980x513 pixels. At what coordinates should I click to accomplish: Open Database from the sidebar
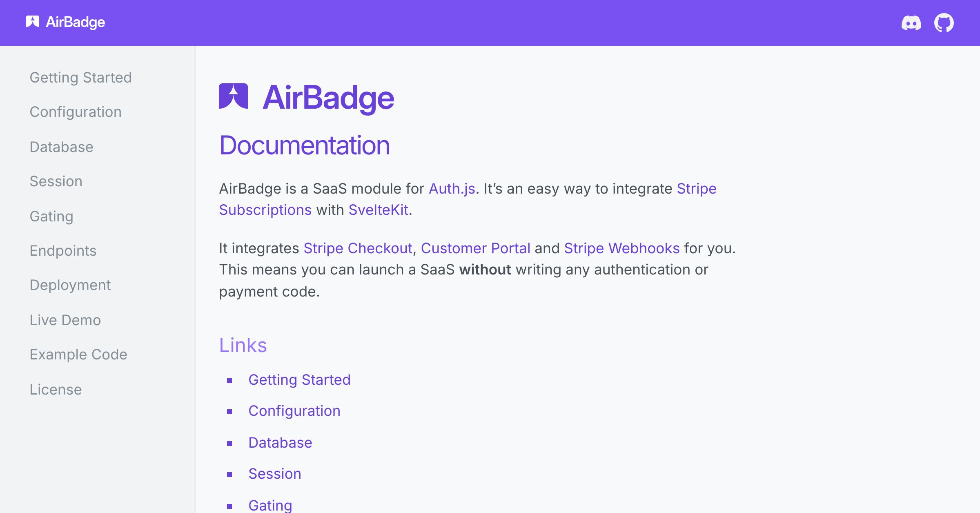(61, 147)
